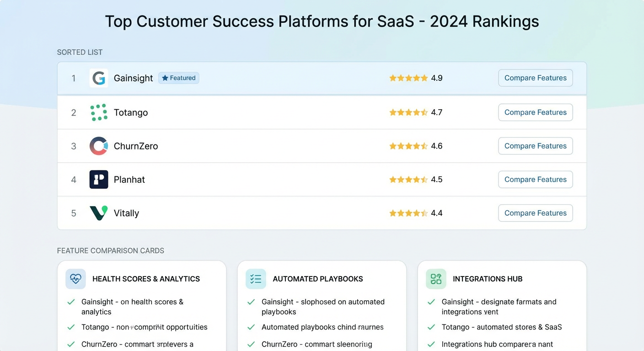Screen dimensions: 644x351
Task: Compare Features for Gainsight
Action: click(x=535, y=78)
